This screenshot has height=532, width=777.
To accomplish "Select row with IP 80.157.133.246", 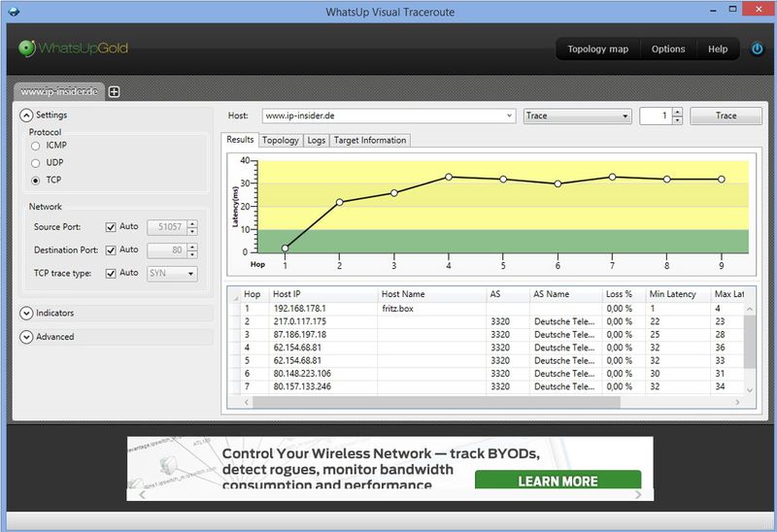I will (x=486, y=386).
